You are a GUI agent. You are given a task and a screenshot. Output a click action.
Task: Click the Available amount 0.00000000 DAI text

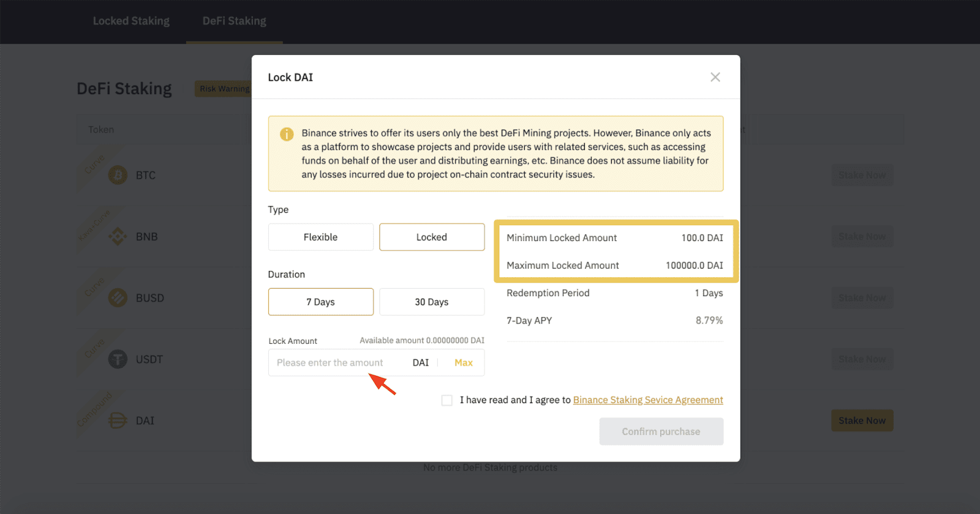[422, 340]
